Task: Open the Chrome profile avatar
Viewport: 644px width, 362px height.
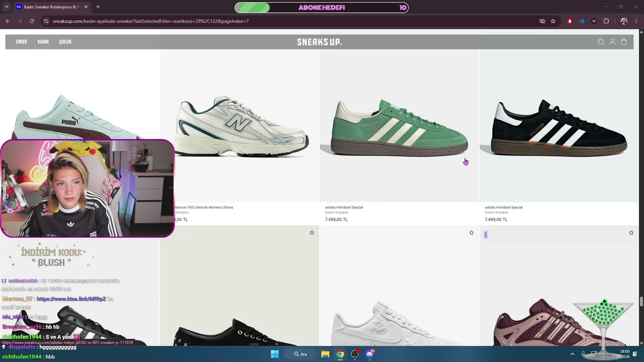Action: coord(624,21)
